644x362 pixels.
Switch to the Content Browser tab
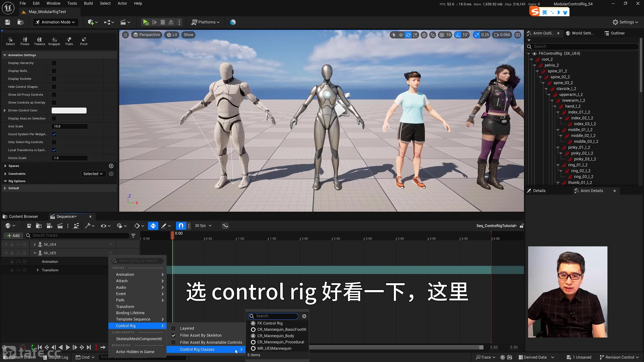[23, 216]
